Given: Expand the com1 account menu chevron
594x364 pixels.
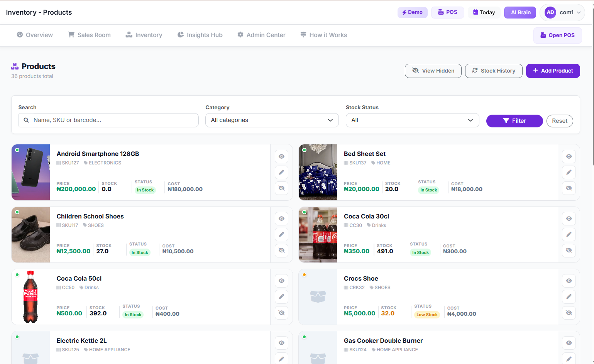Looking at the screenshot, I should [579, 12].
